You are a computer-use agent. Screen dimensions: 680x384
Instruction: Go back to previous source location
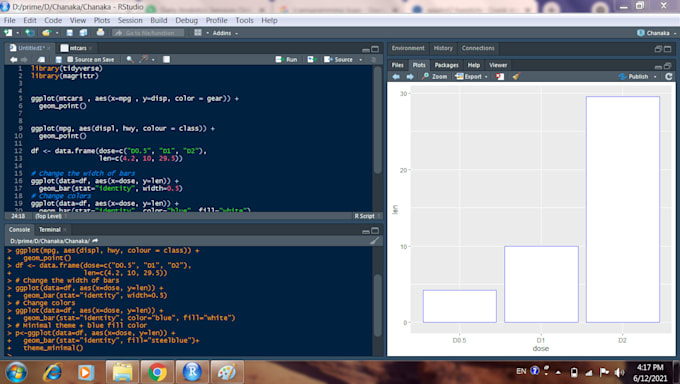(x=13, y=59)
